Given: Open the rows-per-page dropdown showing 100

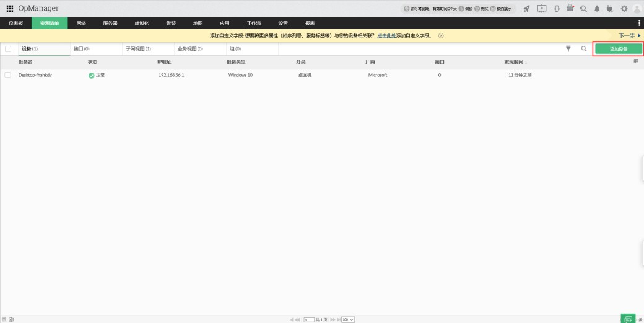Looking at the screenshot, I should (348, 319).
